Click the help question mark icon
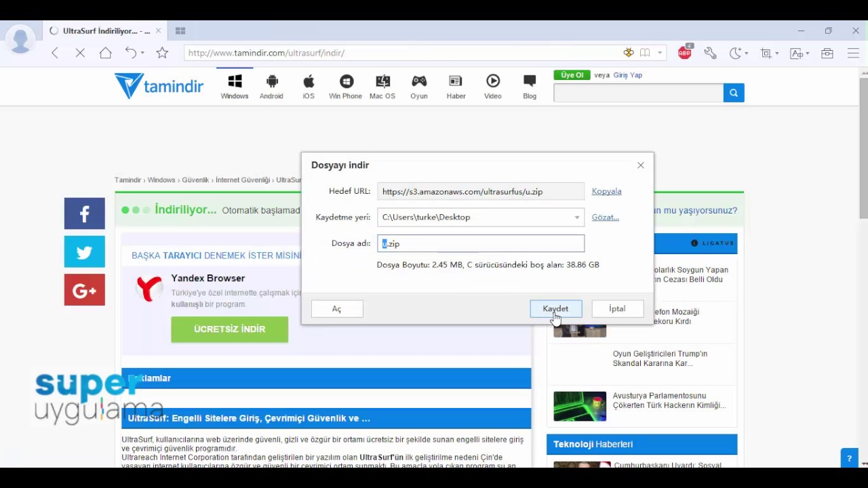The image size is (868, 488). [x=849, y=458]
